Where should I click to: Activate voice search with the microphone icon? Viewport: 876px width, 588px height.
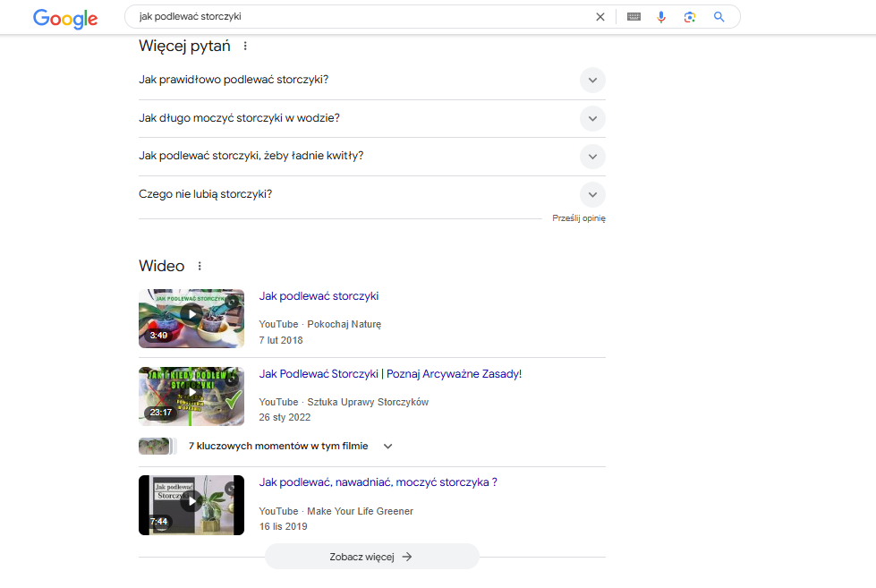[661, 16]
